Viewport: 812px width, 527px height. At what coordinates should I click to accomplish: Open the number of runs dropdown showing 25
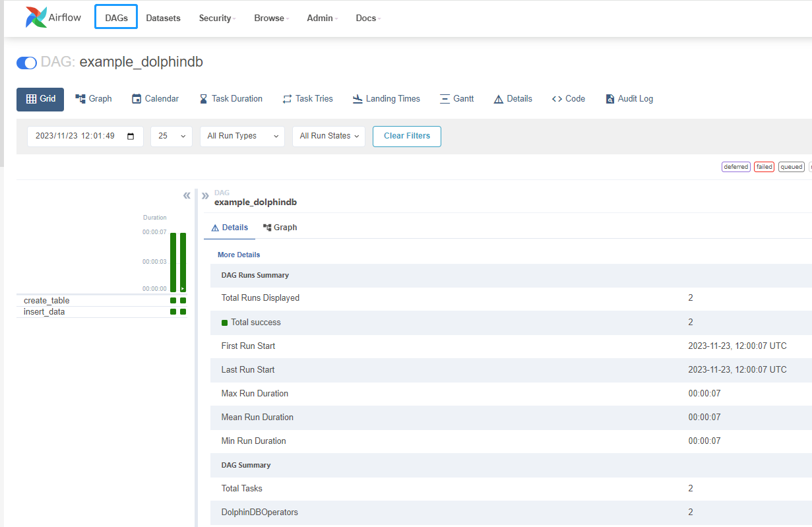pos(172,136)
